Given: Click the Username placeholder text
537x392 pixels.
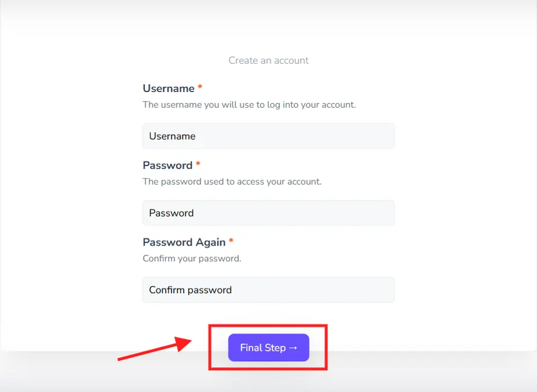Looking at the screenshot, I should (172, 135).
